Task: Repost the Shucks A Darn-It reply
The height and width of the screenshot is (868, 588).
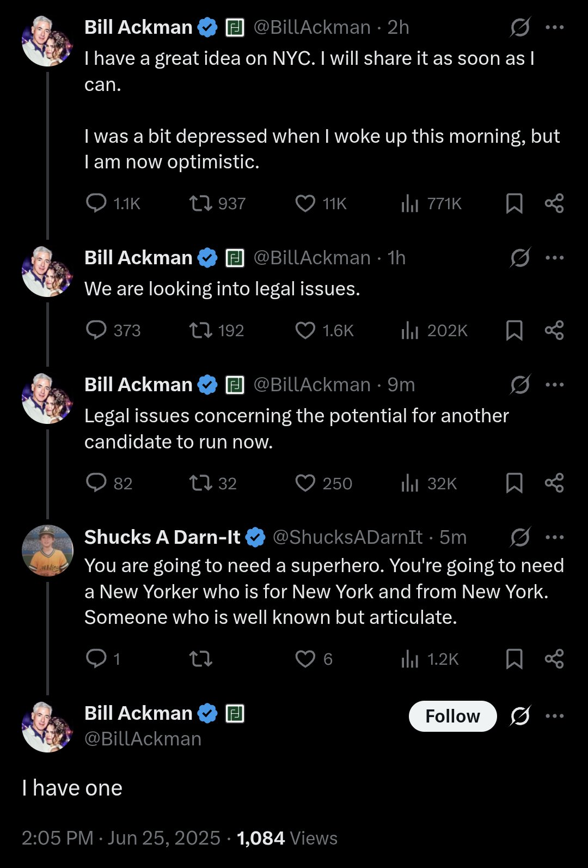Action: [x=200, y=659]
